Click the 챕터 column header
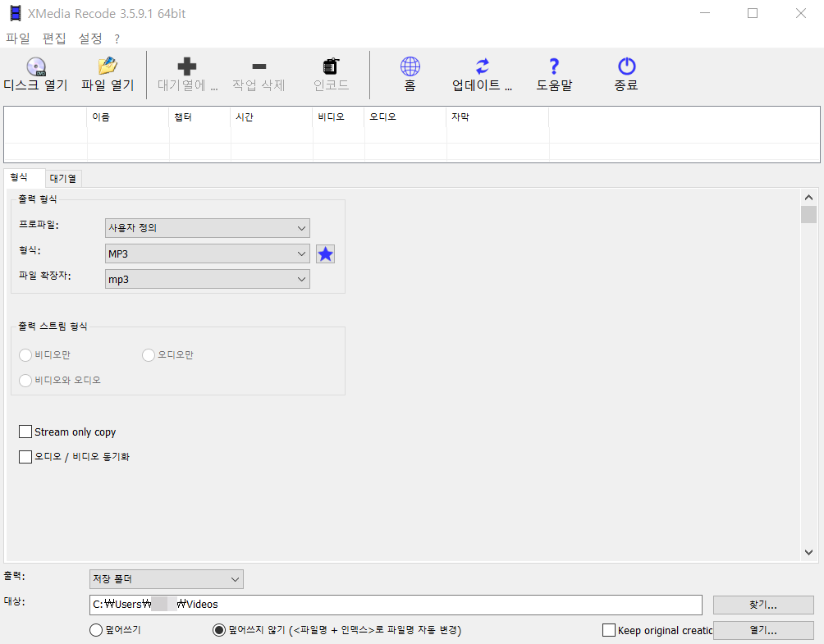Image resolution: width=824 pixels, height=644 pixels. (x=199, y=117)
